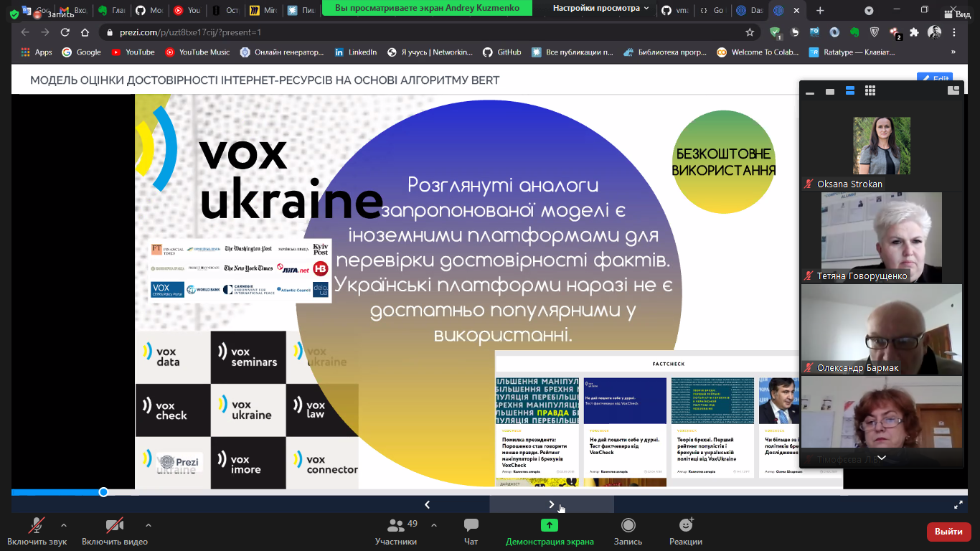Switch video panel to grid gallery view
This screenshot has height=551, width=980.
point(870,91)
